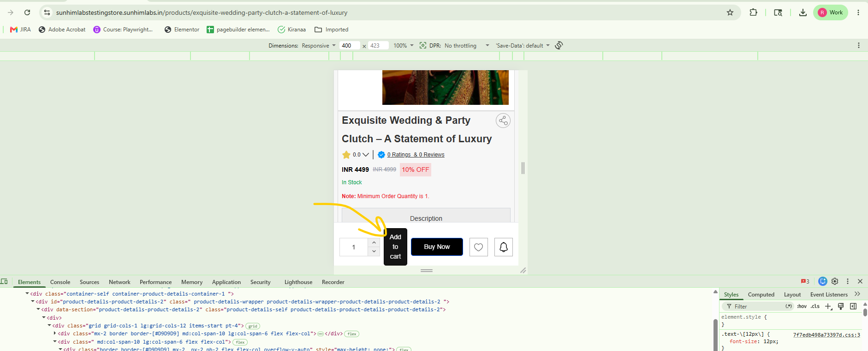Open the Imported bookmarks folder
This screenshot has width=868, height=351.
(x=331, y=30)
